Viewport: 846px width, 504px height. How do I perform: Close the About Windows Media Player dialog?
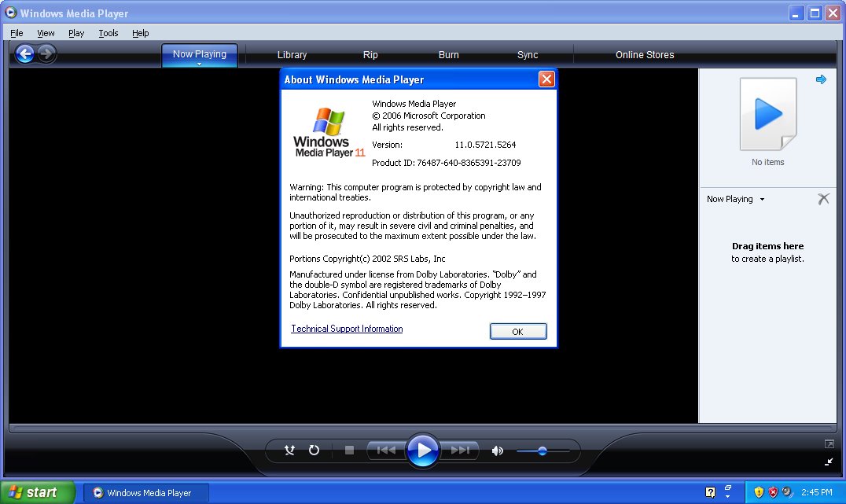pos(546,79)
